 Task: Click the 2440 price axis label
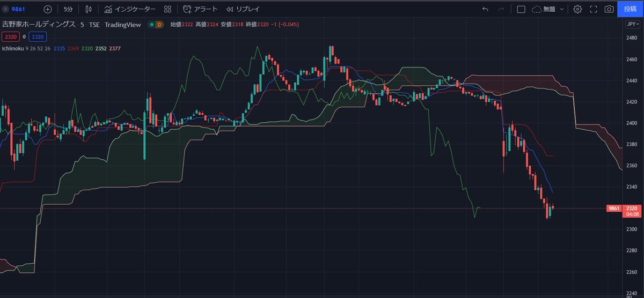pos(632,80)
